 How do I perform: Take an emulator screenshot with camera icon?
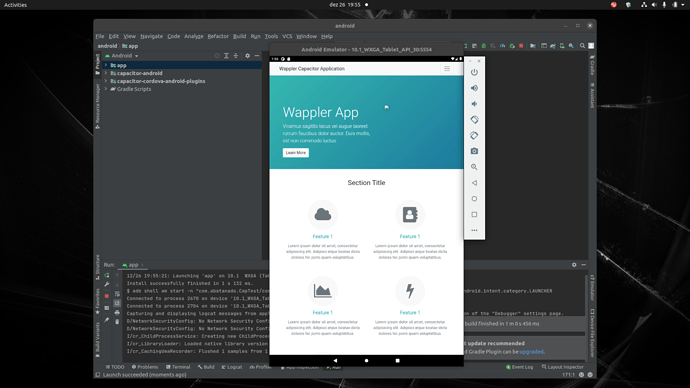[x=474, y=151]
